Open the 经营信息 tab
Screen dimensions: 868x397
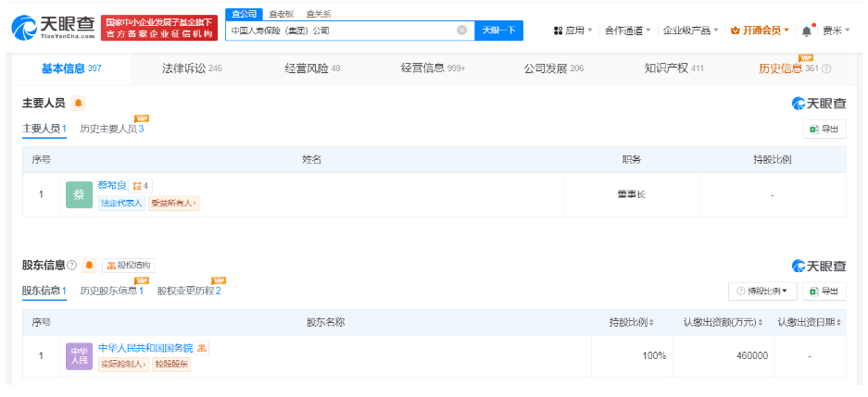click(433, 68)
